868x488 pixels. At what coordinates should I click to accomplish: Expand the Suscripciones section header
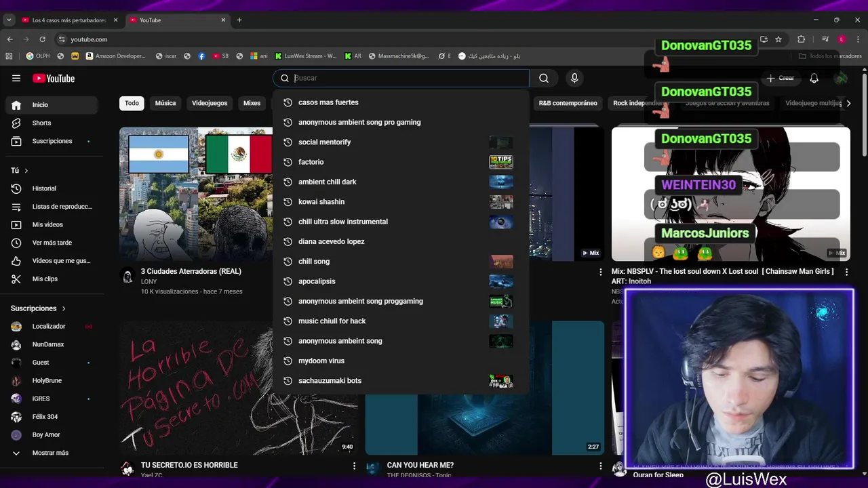pyautogui.click(x=39, y=308)
